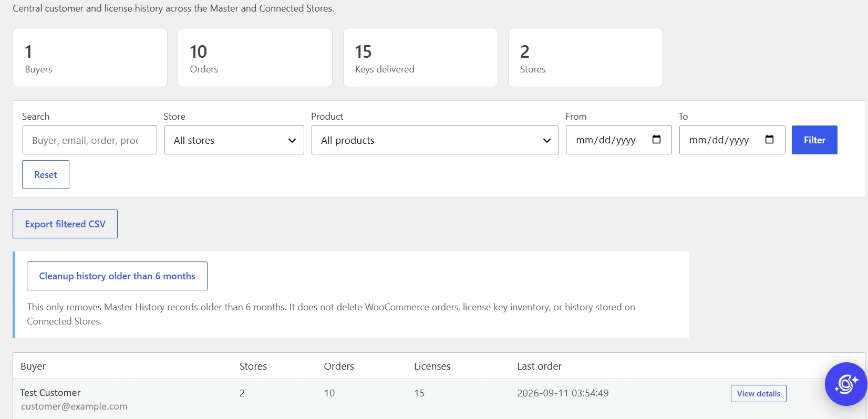The height and width of the screenshot is (419, 868).
Task: Click the Search field label
Action: point(36,116)
